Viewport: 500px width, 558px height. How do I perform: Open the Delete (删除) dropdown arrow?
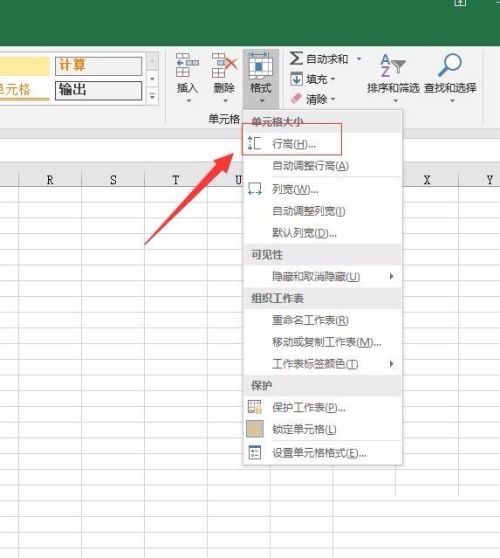(225, 101)
